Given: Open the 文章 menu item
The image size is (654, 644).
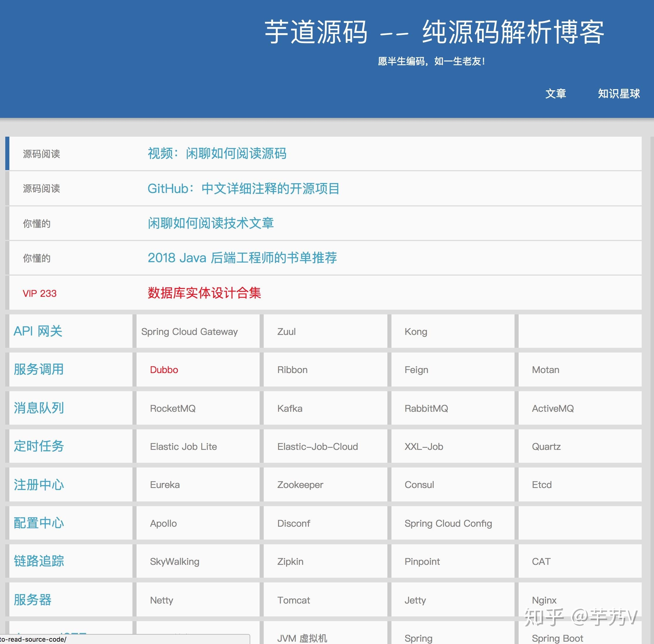Looking at the screenshot, I should click(555, 94).
